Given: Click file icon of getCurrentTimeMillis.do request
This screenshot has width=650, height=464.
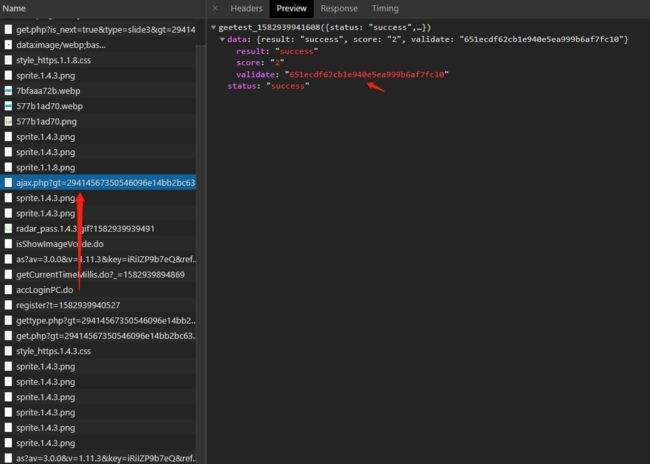Looking at the screenshot, I should (x=8, y=274).
